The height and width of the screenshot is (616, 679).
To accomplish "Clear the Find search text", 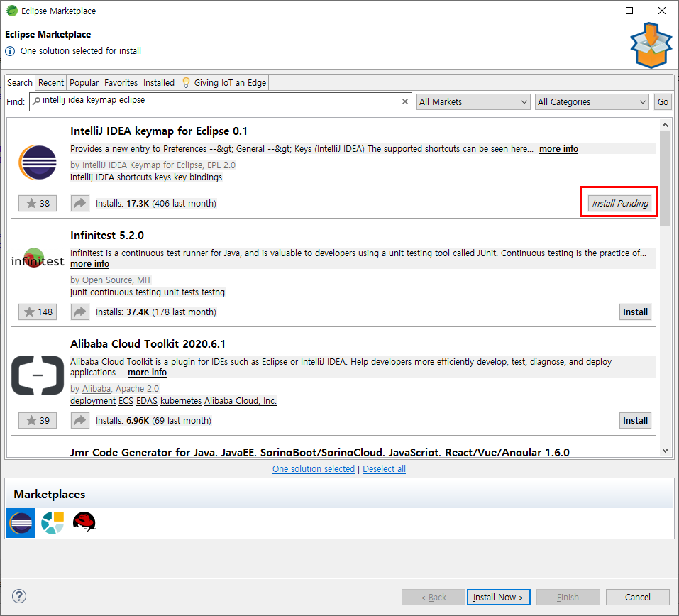I will pyautogui.click(x=405, y=101).
